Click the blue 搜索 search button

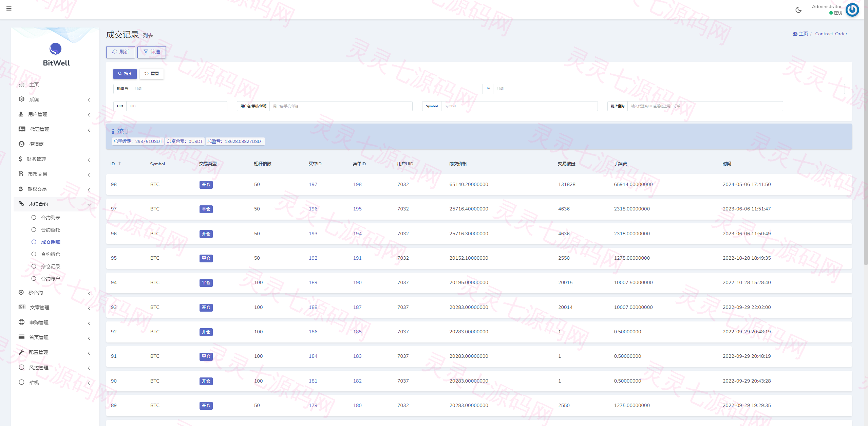125,74
